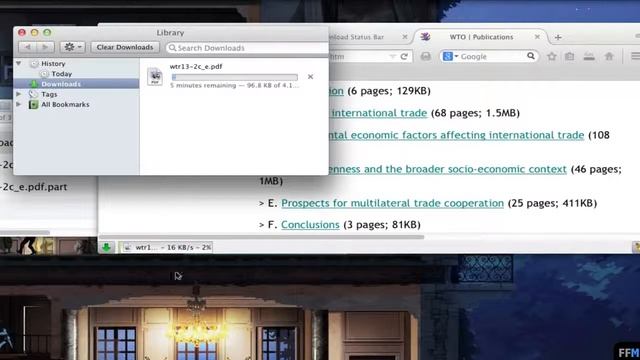Open the Firefox hamburger menu
640x360 pixels.
coord(636,56)
